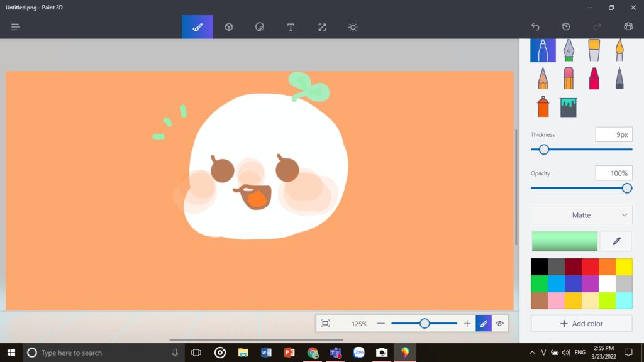Select the Eraser tool
The width and height of the screenshot is (644, 362).
(569, 78)
